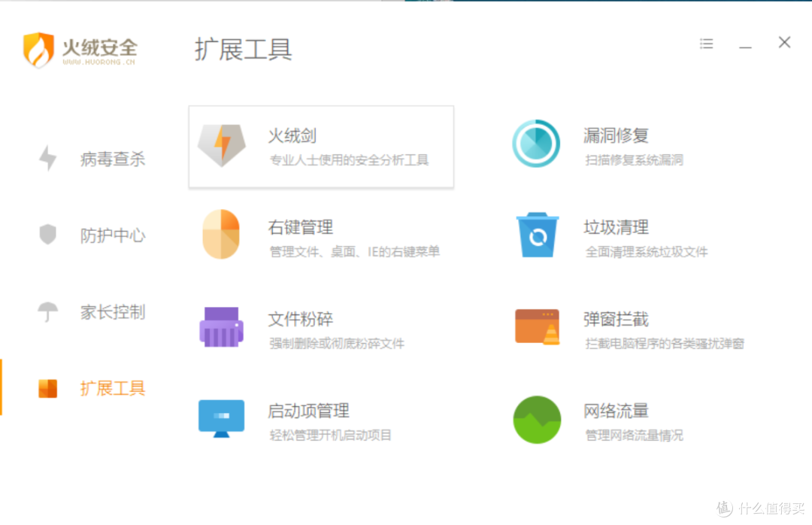Open the 弹窗拦截 orange window icon
Screen dimensions: 812x525
click(x=537, y=327)
